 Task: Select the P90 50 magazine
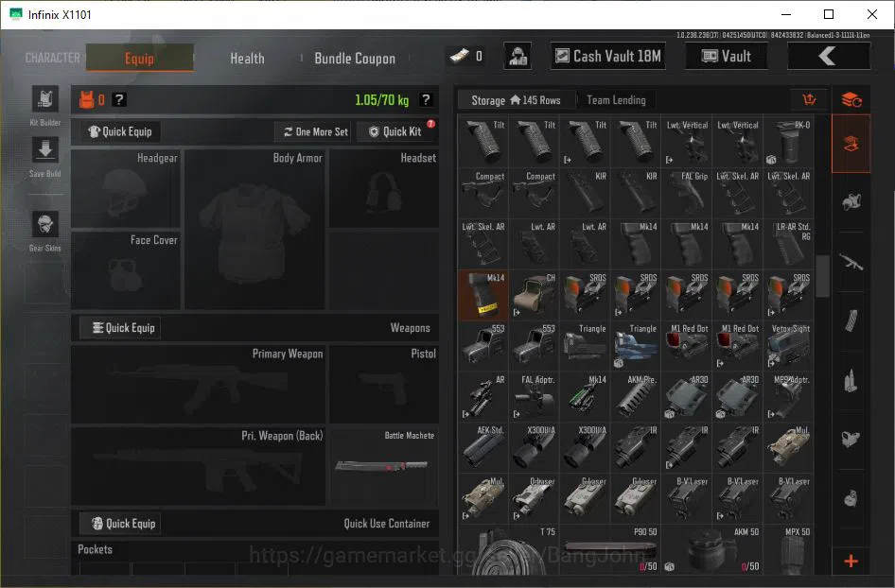tap(610, 550)
